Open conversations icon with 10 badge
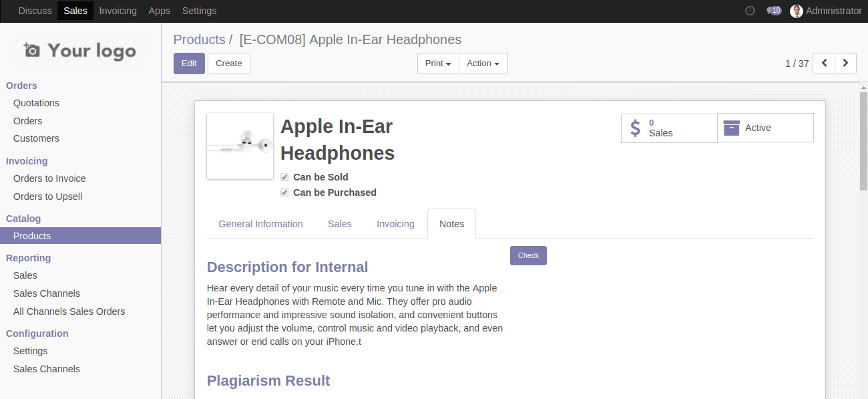The width and height of the screenshot is (868, 399). click(774, 11)
